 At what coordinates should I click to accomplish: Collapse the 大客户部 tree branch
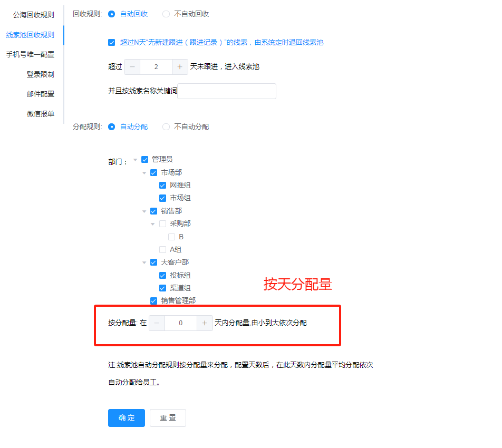tap(144, 262)
